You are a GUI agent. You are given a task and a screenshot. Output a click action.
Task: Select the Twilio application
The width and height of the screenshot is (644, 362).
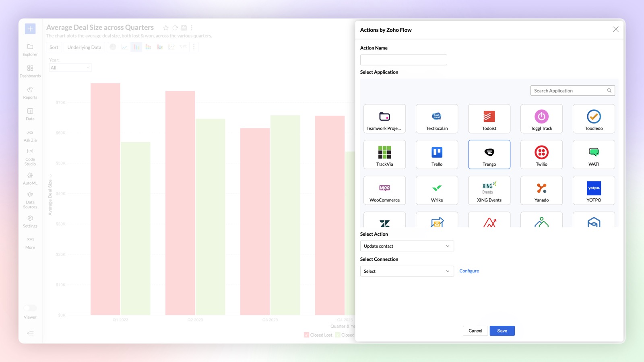coord(541,154)
